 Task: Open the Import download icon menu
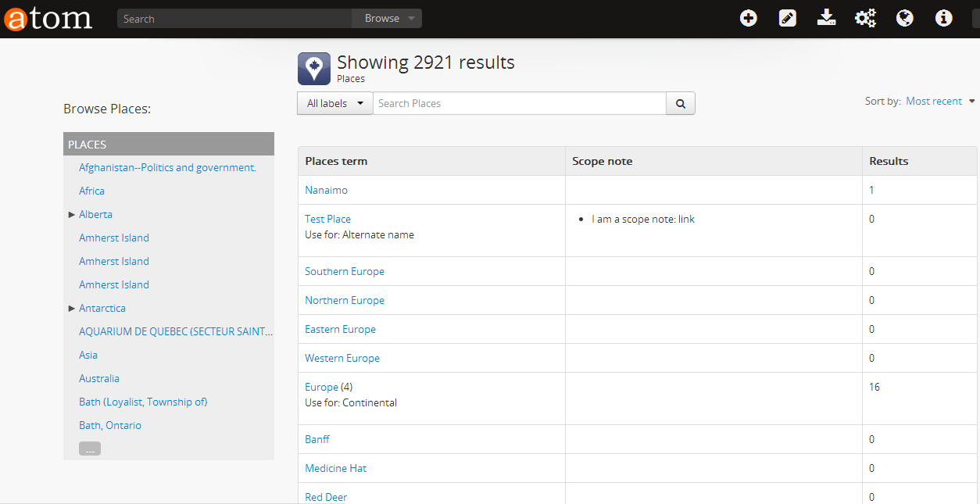click(827, 19)
